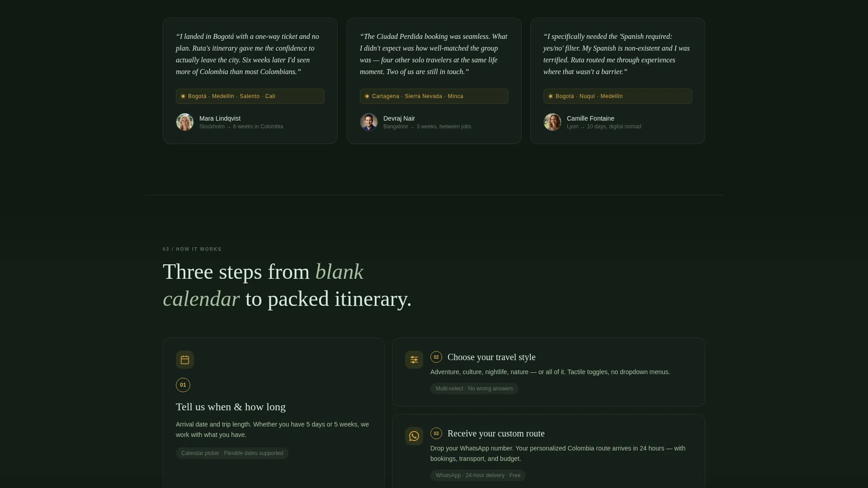Open Mara Lindqvist's avatar photo
868x488 pixels.
[185, 122]
